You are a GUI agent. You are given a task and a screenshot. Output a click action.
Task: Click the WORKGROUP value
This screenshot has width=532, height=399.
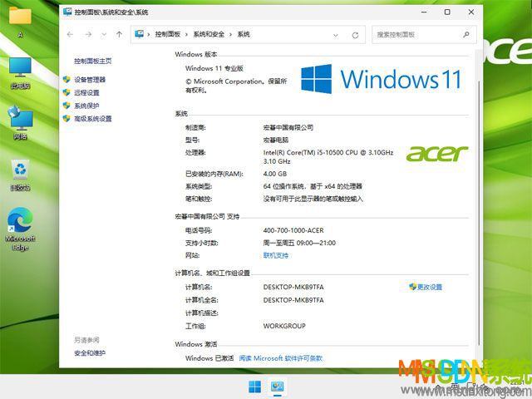click(x=284, y=326)
